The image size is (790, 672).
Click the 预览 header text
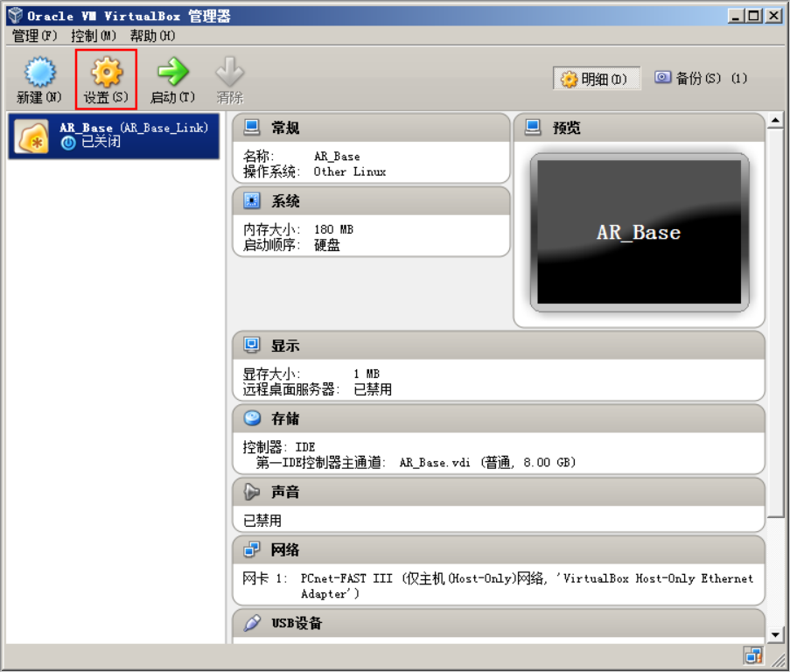pyautogui.click(x=566, y=128)
